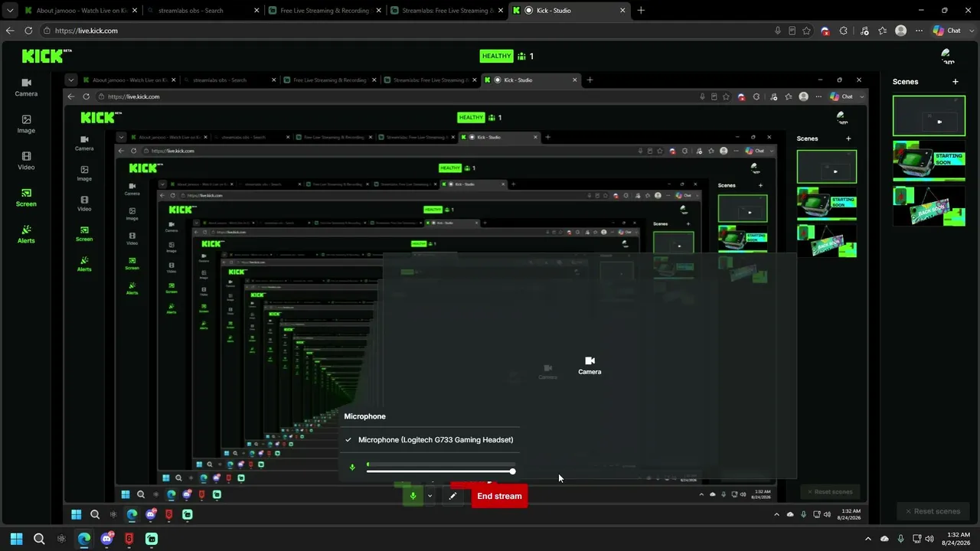The image size is (980, 551).
Task: Open the browser Settings and more menu
Action: pos(918,31)
